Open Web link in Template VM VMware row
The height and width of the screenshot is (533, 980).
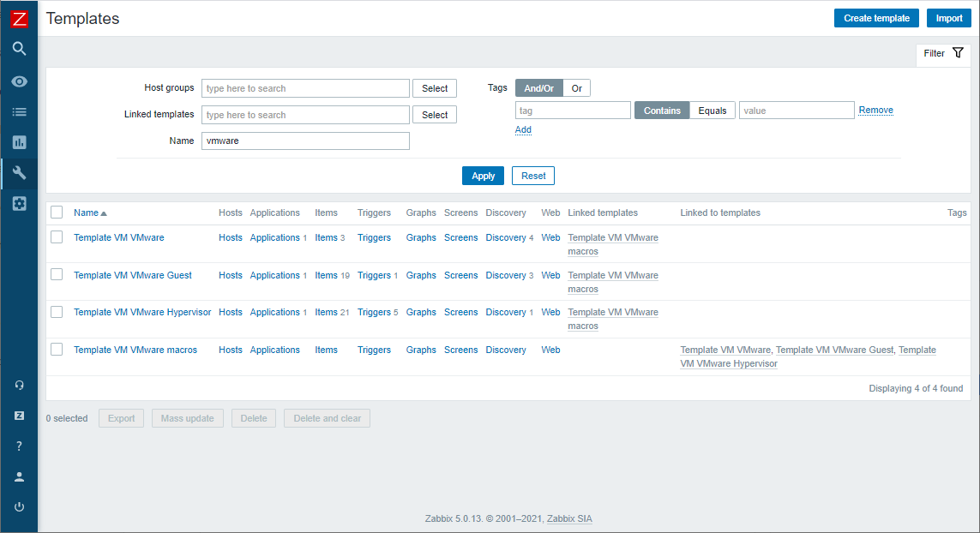(550, 237)
